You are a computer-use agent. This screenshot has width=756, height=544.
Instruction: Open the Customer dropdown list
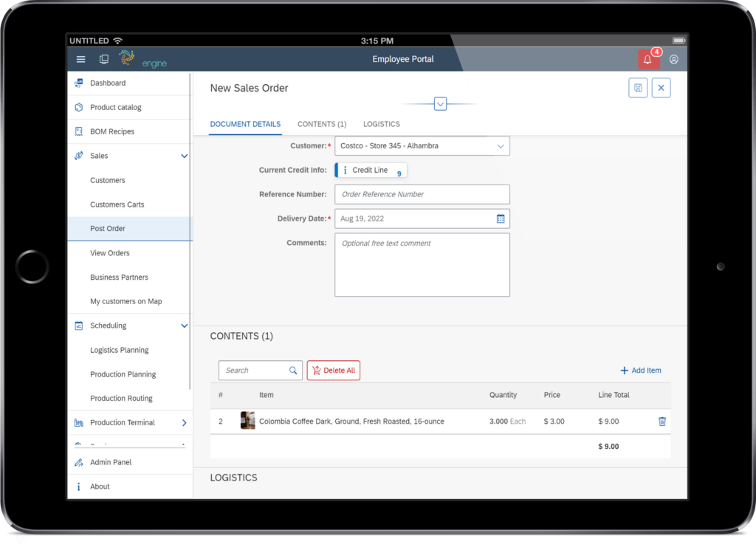pyautogui.click(x=500, y=145)
